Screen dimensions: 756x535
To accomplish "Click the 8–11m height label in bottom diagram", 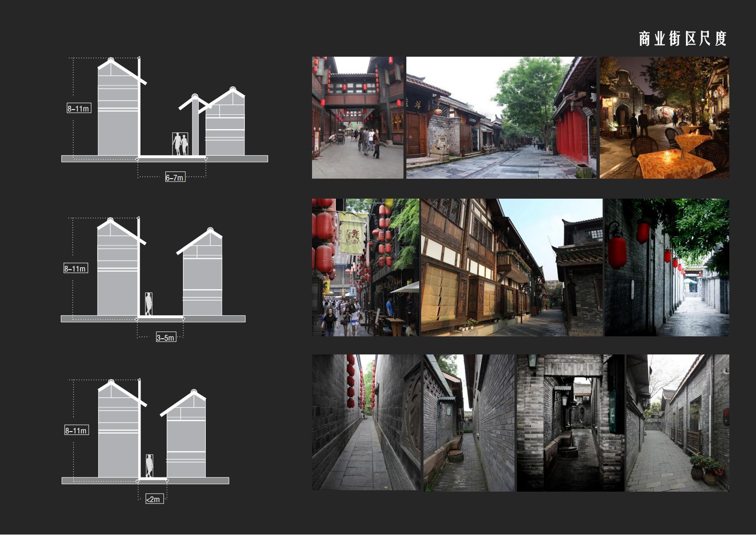I will [x=76, y=430].
